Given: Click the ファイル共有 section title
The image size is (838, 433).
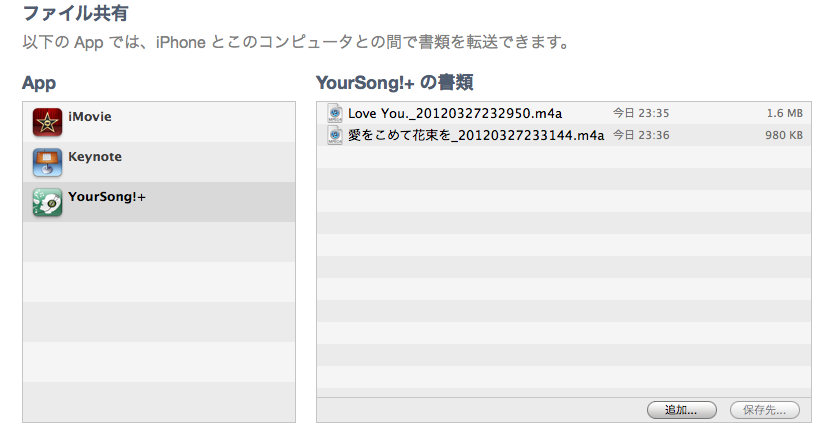Looking at the screenshot, I should tap(75, 13).
